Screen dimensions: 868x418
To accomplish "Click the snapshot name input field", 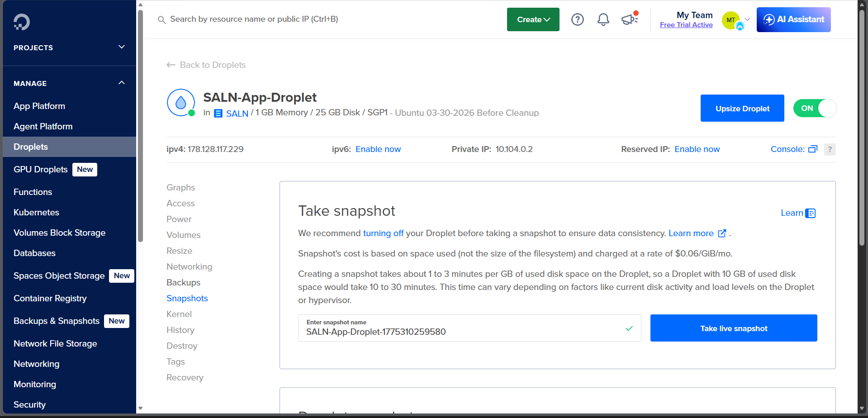I will coord(452,332).
